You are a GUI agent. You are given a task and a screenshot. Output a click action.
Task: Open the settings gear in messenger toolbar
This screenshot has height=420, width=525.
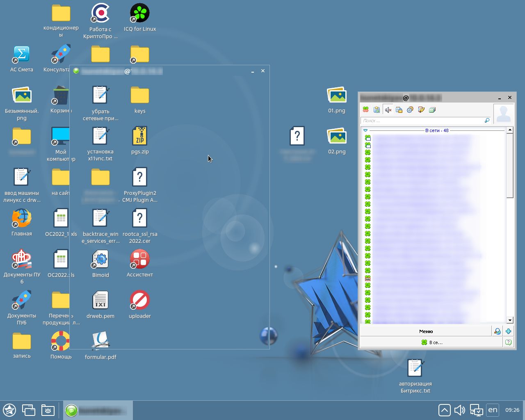pos(410,110)
